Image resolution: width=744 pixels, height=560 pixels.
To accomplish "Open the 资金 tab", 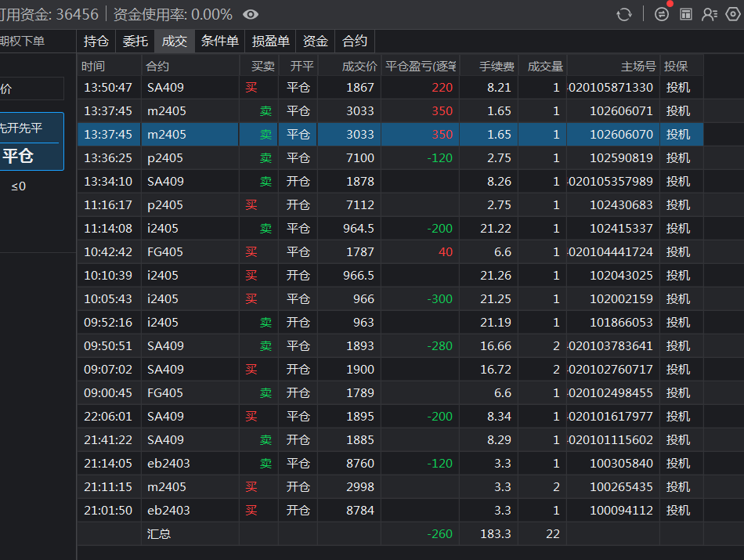I will tap(315, 42).
